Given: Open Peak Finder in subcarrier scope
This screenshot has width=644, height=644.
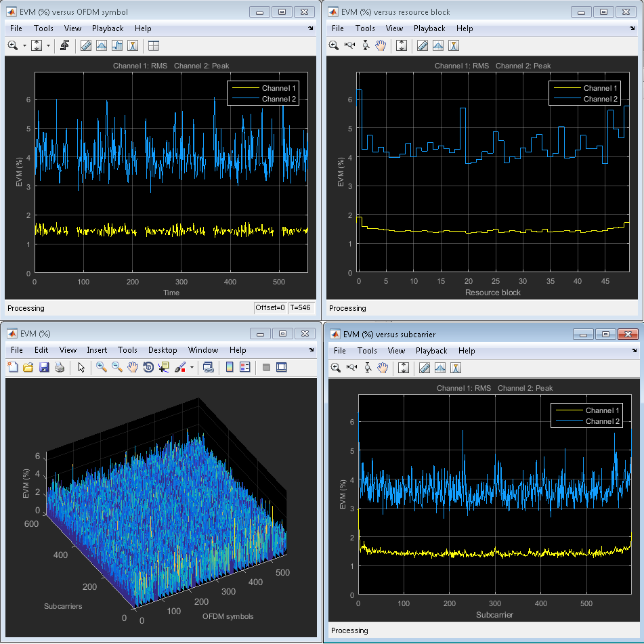Looking at the screenshot, I should (456, 368).
